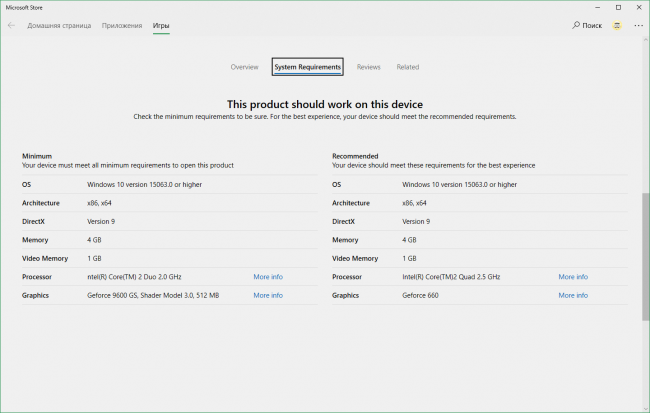Open the Reviews tab

(x=369, y=67)
